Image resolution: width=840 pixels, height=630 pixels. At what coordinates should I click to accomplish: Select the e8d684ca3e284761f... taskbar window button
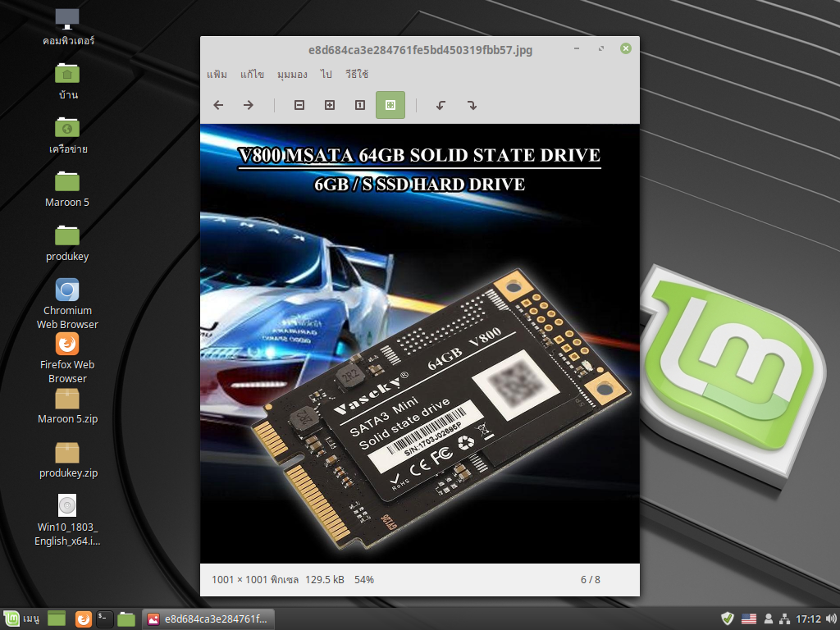point(208,619)
